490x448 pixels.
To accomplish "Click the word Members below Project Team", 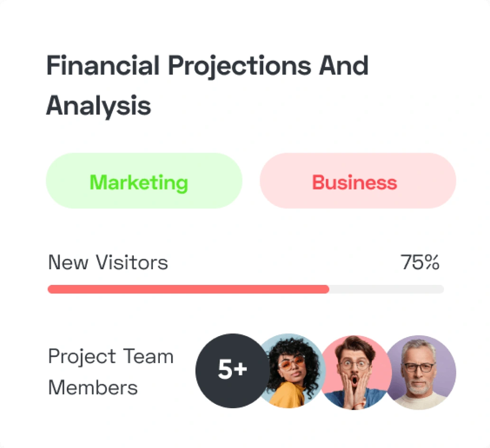I will click(93, 388).
